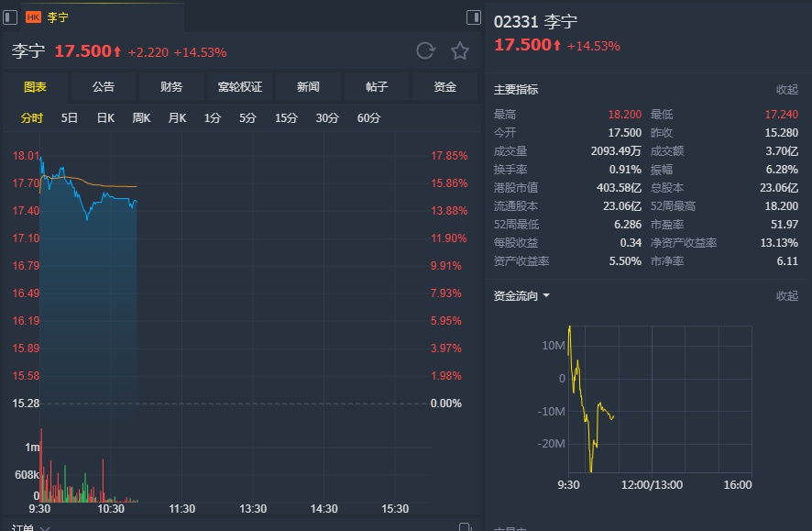The image size is (812, 531).
Task: Toggle the right sidebar panel icon
Action: 474,17
